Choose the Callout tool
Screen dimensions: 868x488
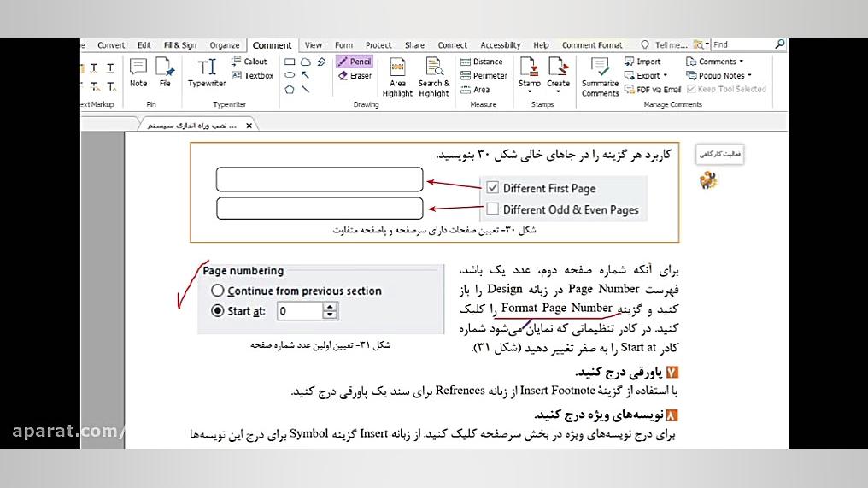click(249, 62)
